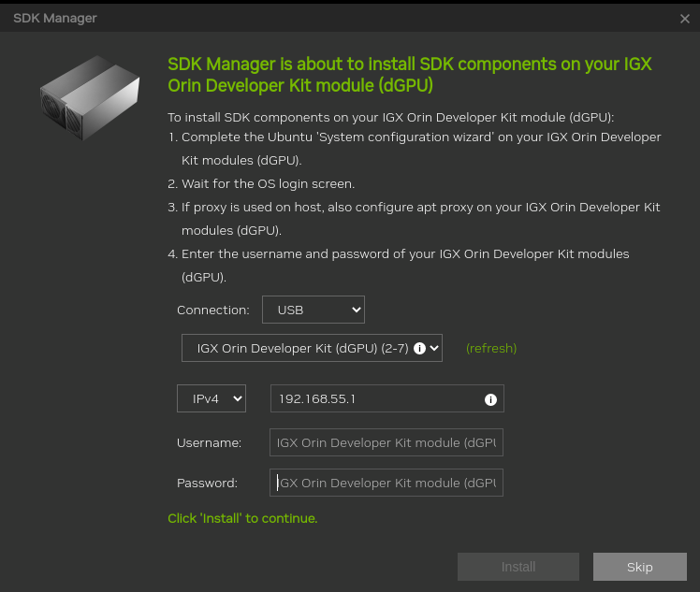Click the "Password:" label
The width and height of the screenshot is (700, 592).
tap(207, 484)
